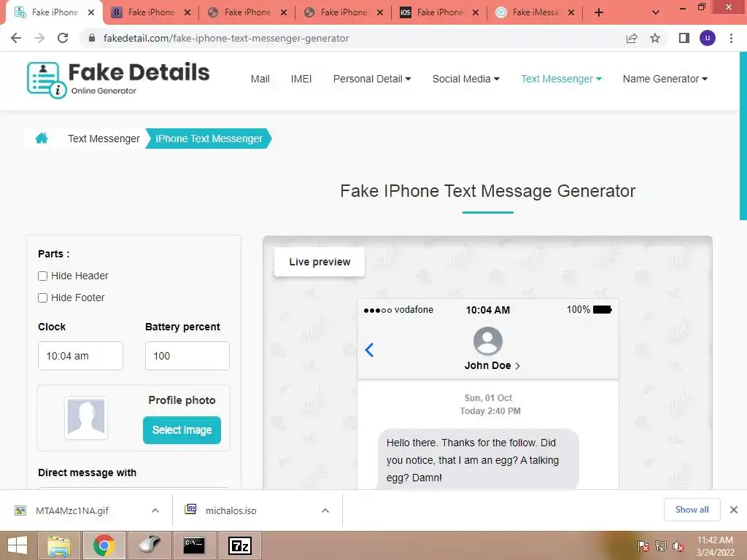Click the profile photo placeholder thumbnail
The image size is (747, 560).
pyautogui.click(x=86, y=417)
